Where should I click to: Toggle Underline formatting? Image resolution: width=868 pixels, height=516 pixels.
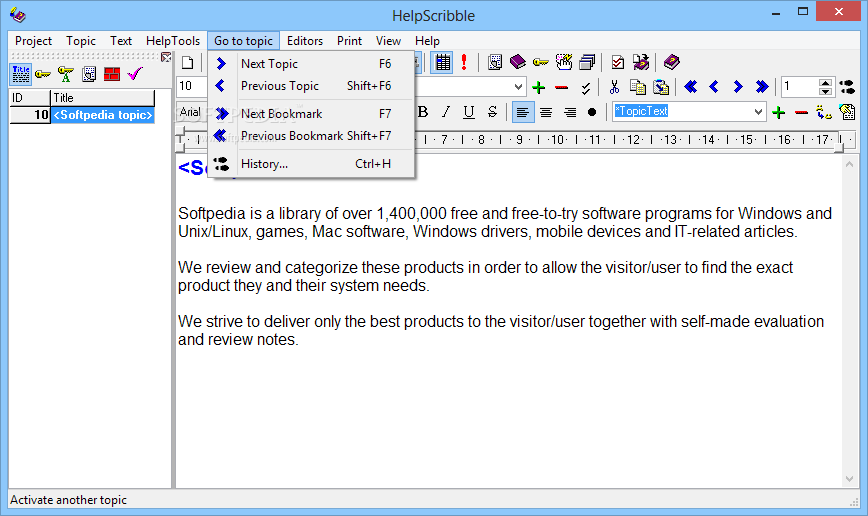tap(469, 112)
